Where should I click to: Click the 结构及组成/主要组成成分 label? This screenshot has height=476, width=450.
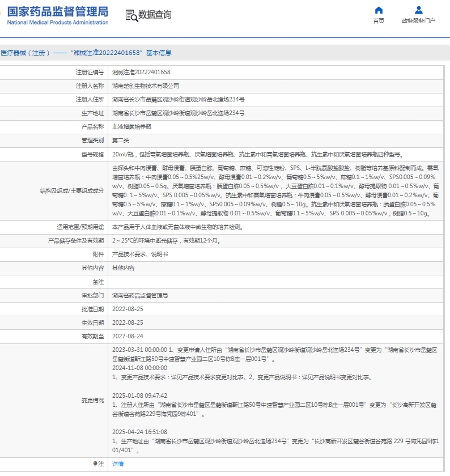(x=71, y=190)
